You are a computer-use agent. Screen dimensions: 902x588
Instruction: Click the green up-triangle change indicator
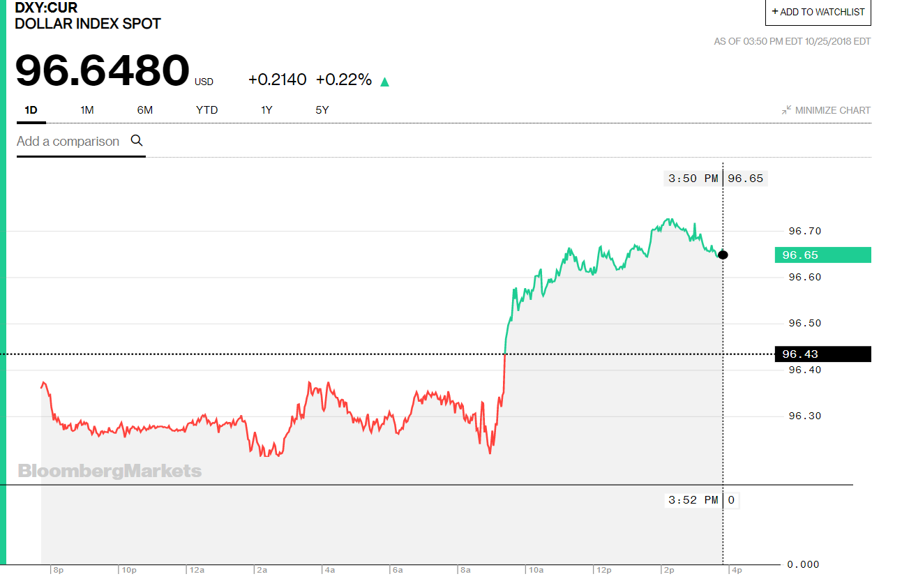click(x=384, y=82)
